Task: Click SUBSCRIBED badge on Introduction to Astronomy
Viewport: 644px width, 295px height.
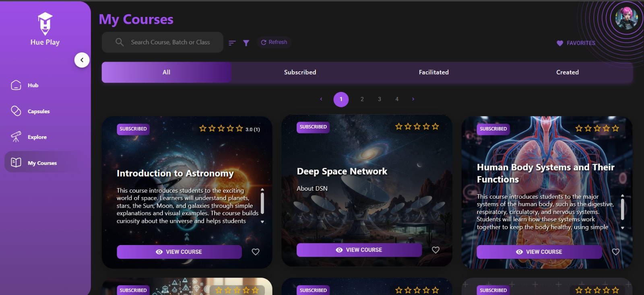Action: 133,129
